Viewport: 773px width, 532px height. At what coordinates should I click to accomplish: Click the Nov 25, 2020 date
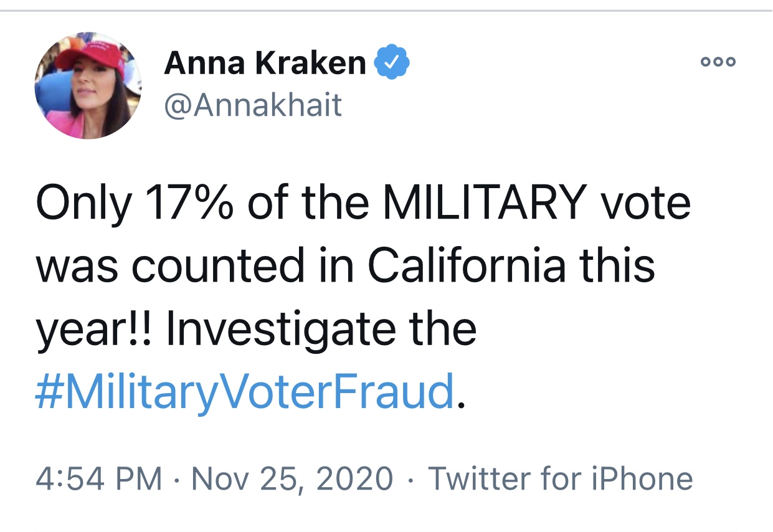click(292, 479)
